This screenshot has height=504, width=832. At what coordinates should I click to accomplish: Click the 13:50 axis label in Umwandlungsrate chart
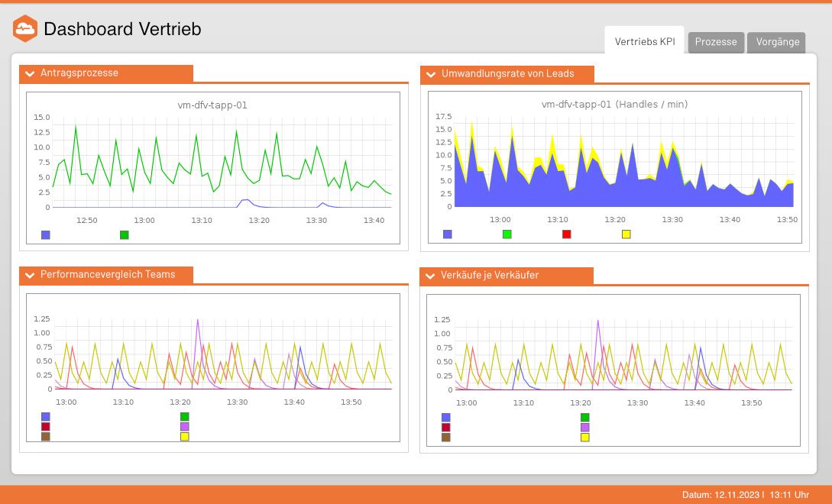point(787,219)
